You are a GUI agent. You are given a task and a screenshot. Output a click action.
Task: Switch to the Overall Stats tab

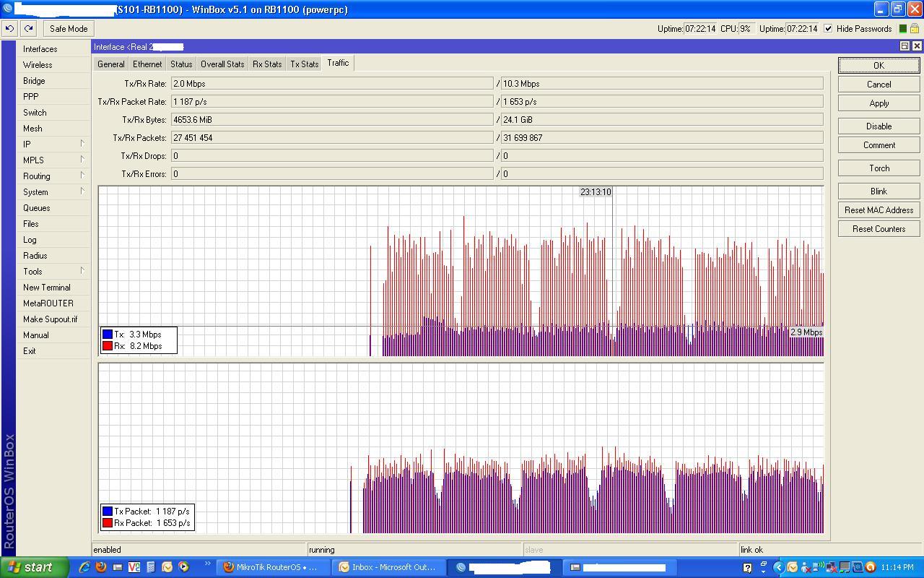coord(222,64)
